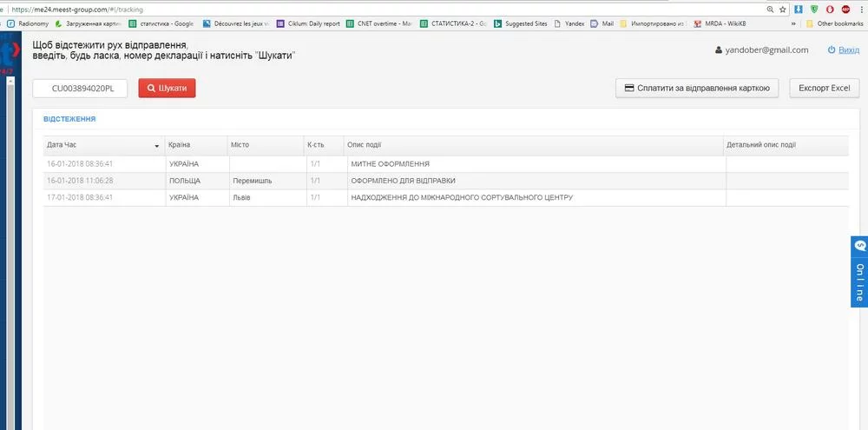Show hidden bookmarks with the chevron

pyautogui.click(x=794, y=23)
